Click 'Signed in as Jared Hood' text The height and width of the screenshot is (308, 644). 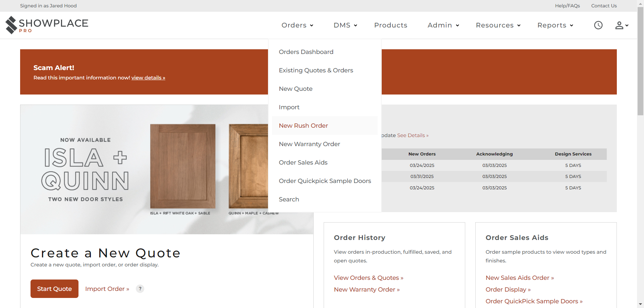[48, 6]
